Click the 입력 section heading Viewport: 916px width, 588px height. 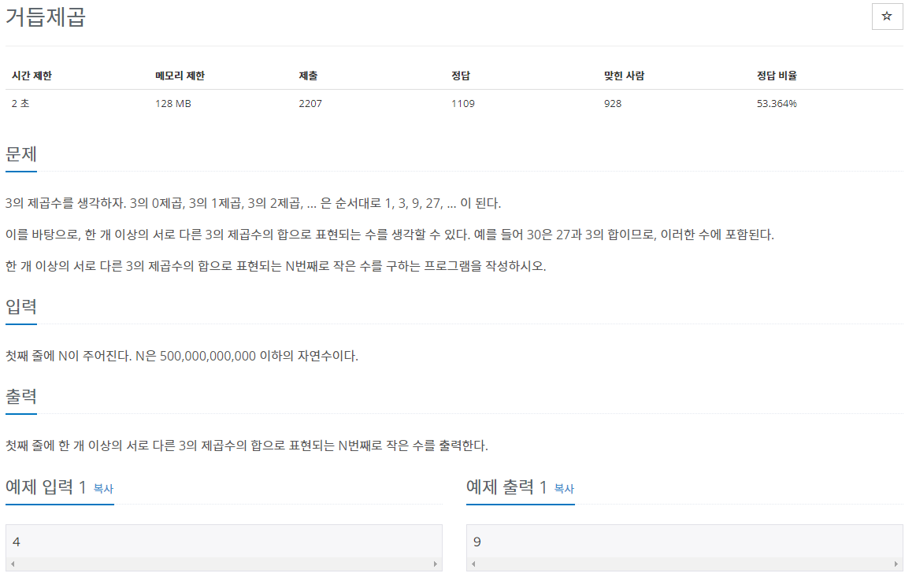point(21,306)
